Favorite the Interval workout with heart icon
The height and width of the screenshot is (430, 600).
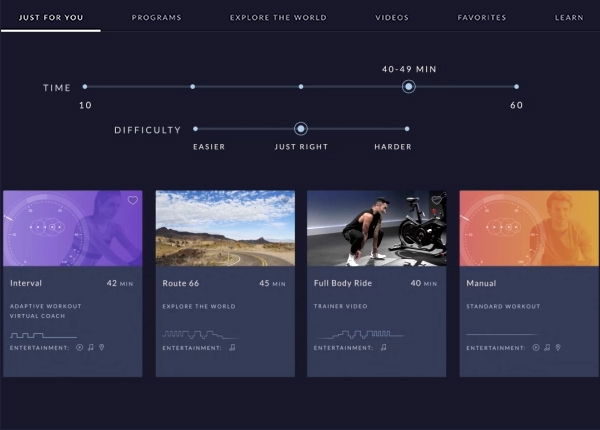click(133, 200)
